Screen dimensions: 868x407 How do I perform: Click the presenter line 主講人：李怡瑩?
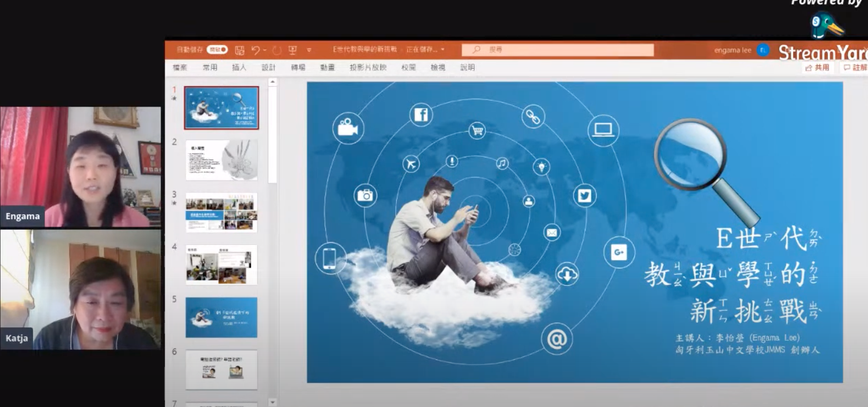point(738,337)
